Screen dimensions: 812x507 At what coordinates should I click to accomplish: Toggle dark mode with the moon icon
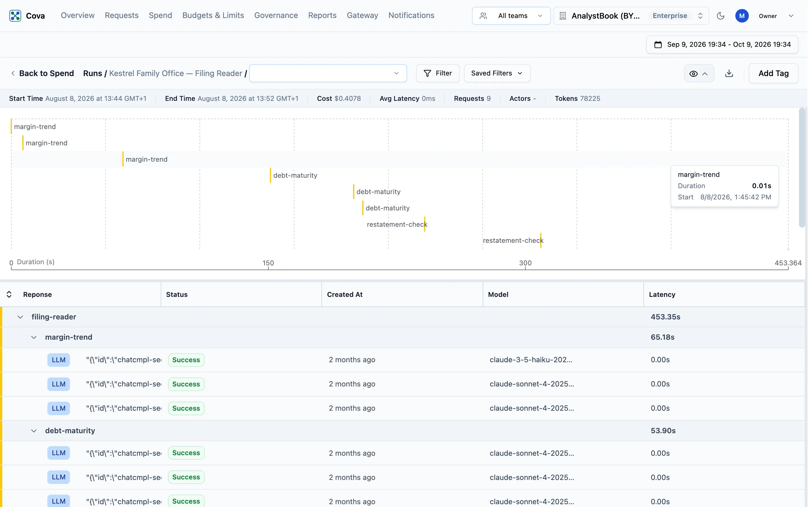pos(720,16)
